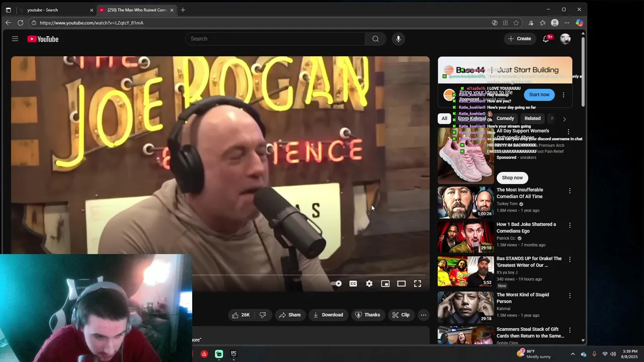Open the tab actions menu icon
Image resolution: width=644 pixels, height=362 pixels.
click(x=8, y=10)
